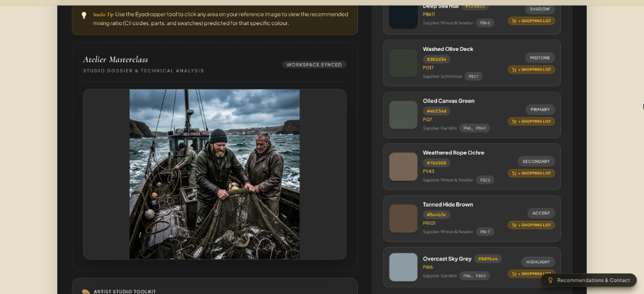Click the Supplier: Schmincke text
The width and height of the screenshot is (644, 294).
[442, 76]
